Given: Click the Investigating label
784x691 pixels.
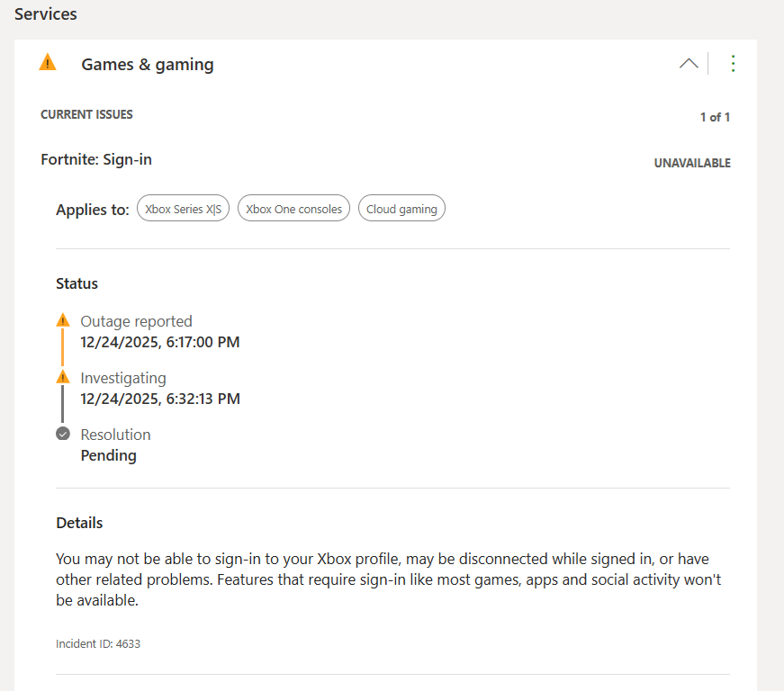Looking at the screenshot, I should [123, 378].
